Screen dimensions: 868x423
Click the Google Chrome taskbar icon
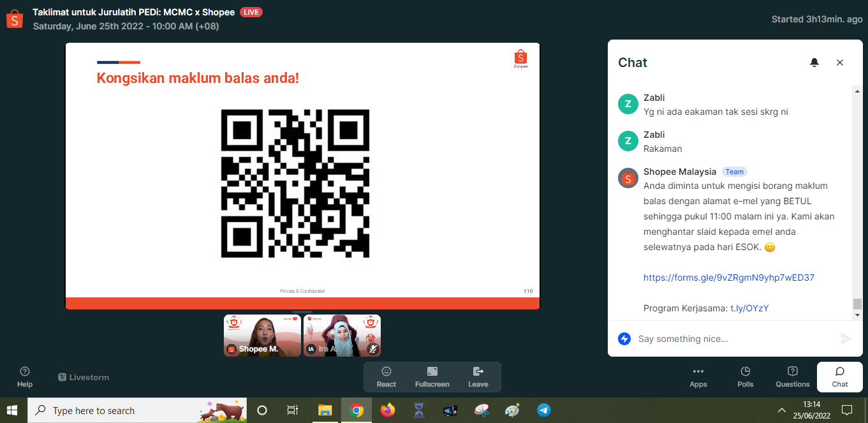(x=357, y=410)
